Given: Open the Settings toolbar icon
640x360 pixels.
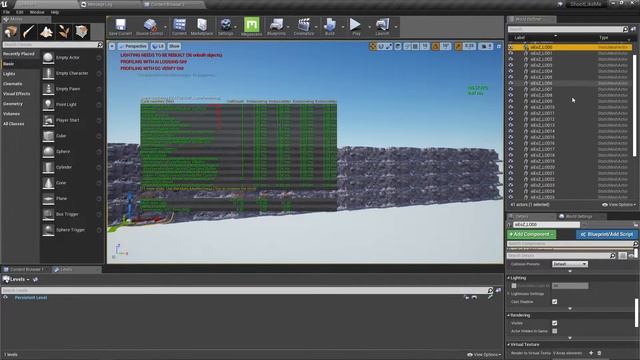Looking at the screenshot, I should [x=225, y=24].
